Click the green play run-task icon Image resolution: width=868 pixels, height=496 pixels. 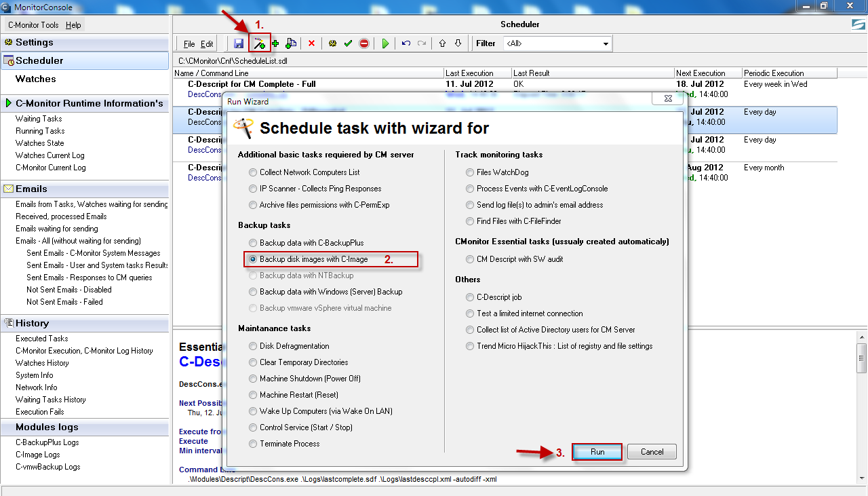385,43
